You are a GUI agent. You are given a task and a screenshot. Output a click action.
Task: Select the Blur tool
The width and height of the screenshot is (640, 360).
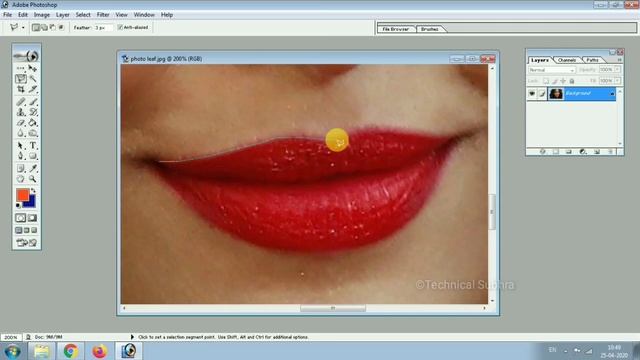(x=20, y=133)
